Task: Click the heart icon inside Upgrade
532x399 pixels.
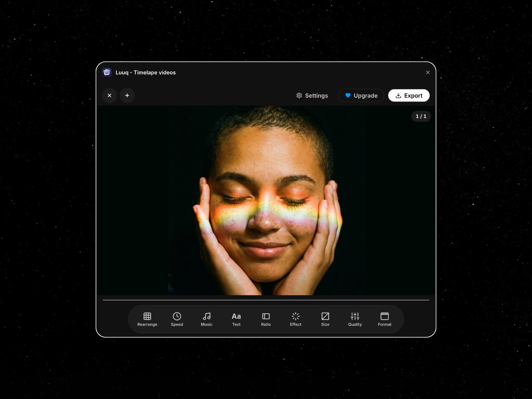Action: (347, 95)
